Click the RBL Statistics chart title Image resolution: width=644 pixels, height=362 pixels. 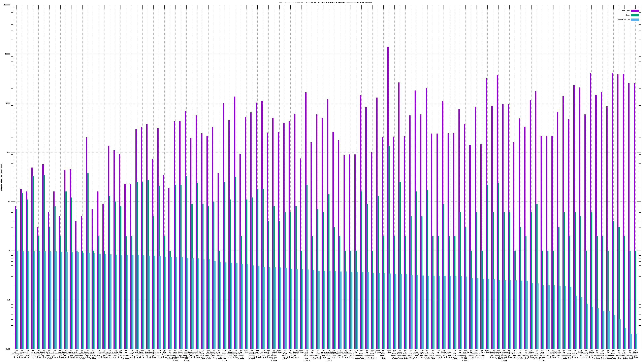[x=325, y=2]
